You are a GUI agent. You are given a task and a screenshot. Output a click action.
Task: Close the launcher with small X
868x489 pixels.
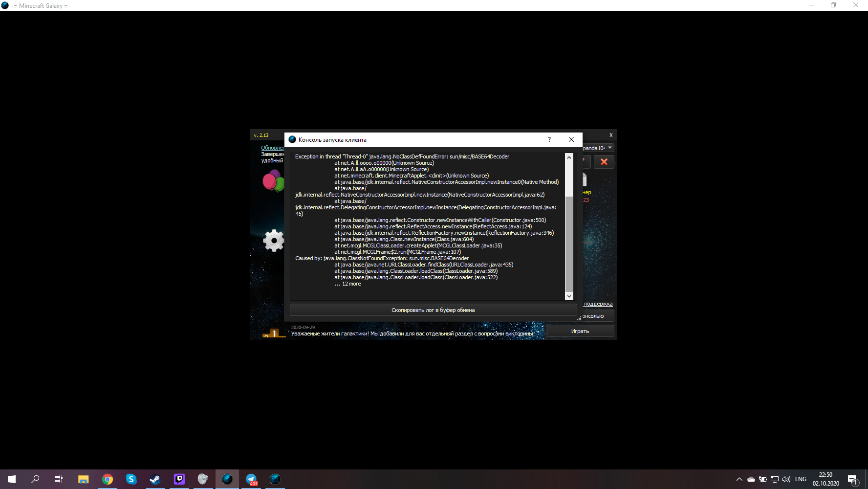coord(611,135)
